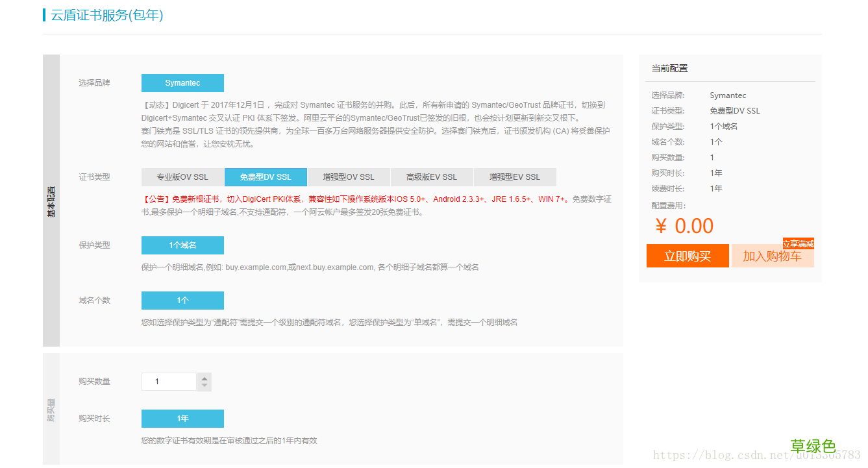Choose 1个 for domain count

tap(182, 300)
